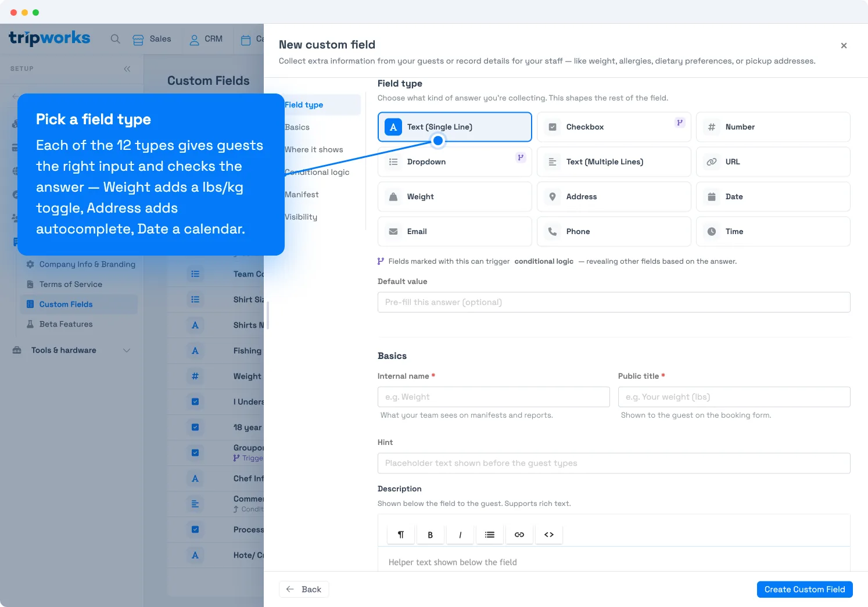The image size is (868, 607).
Task: Open the Sales menu
Action: 152,39
